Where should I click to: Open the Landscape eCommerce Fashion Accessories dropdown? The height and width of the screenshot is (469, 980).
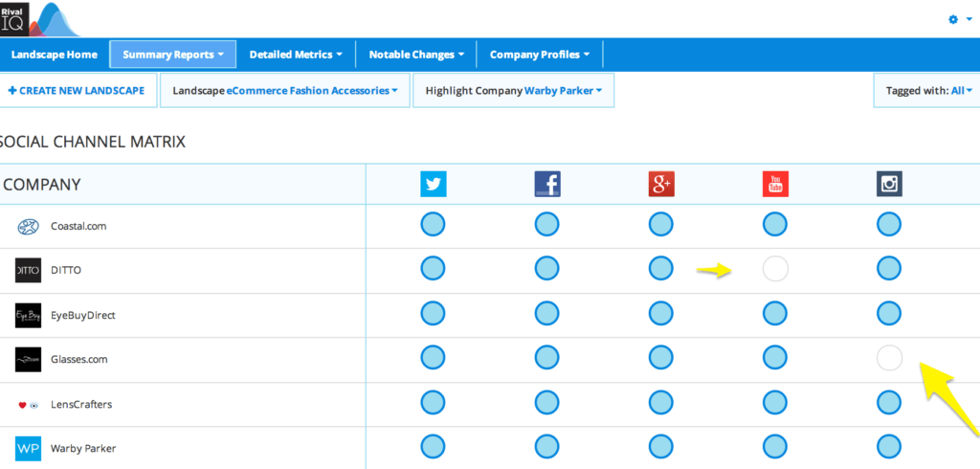285,91
